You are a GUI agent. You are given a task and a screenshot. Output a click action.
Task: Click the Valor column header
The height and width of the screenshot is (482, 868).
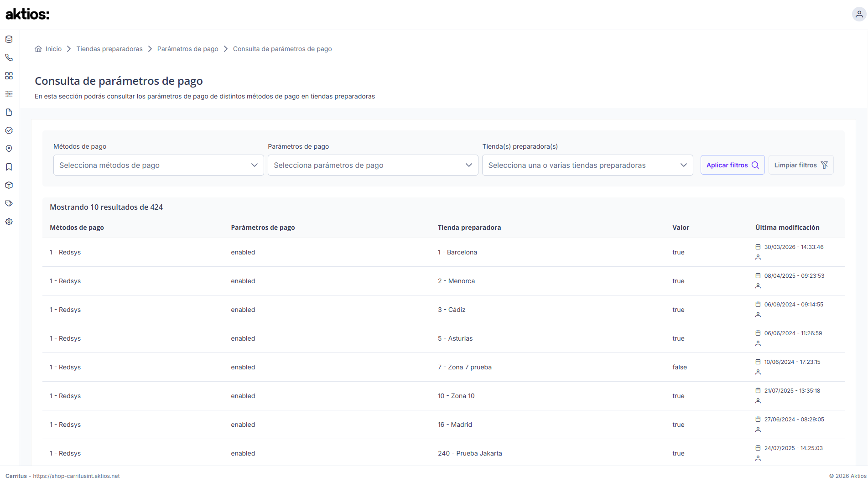pyautogui.click(x=681, y=228)
